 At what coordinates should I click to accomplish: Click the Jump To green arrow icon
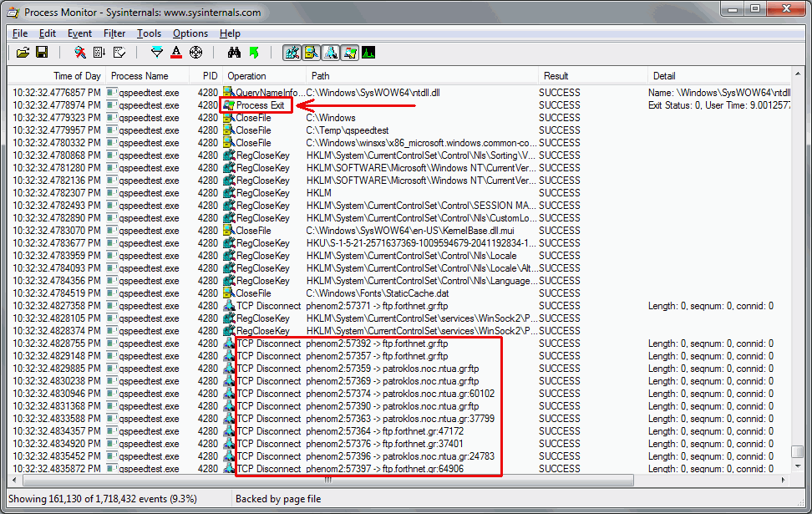[x=254, y=53]
